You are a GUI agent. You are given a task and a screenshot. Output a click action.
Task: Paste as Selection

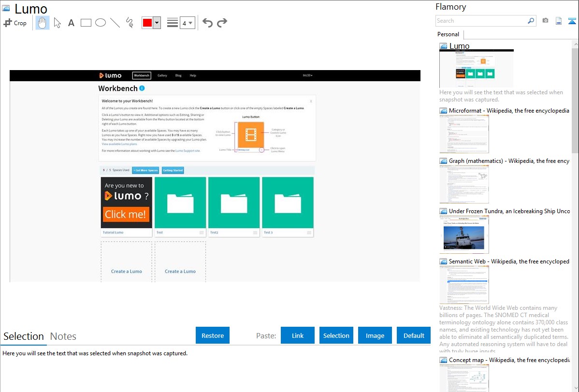coord(336,335)
